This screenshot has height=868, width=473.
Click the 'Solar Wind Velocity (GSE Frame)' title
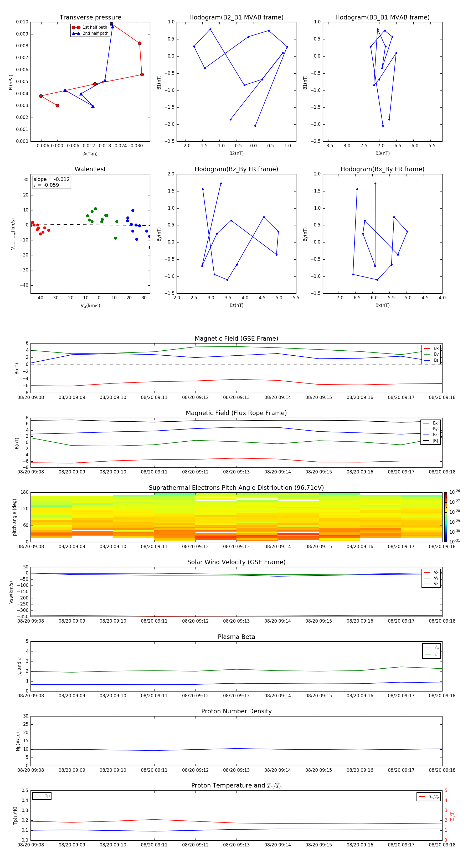(236, 562)
